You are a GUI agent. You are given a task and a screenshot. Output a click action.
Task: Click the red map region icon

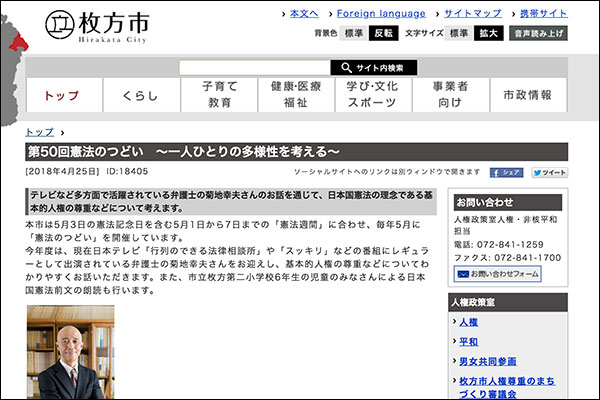(x=14, y=42)
